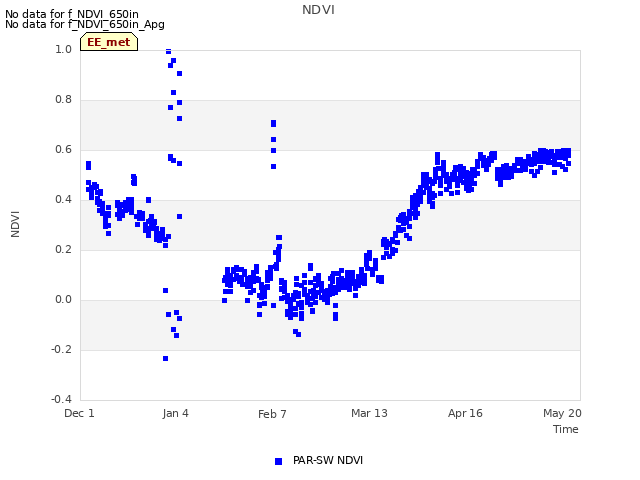Click the 'No data for f_NDVI_650in' message
The height and width of the screenshot is (480, 640).
(x=72, y=14)
